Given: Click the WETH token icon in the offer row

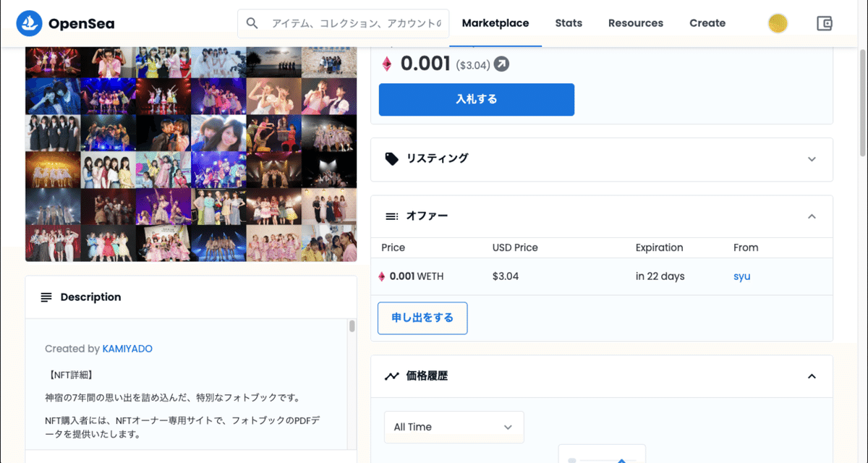Looking at the screenshot, I should coord(384,276).
